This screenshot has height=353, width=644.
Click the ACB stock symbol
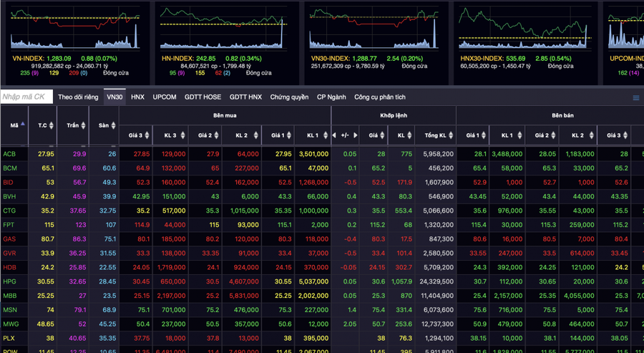click(x=9, y=154)
